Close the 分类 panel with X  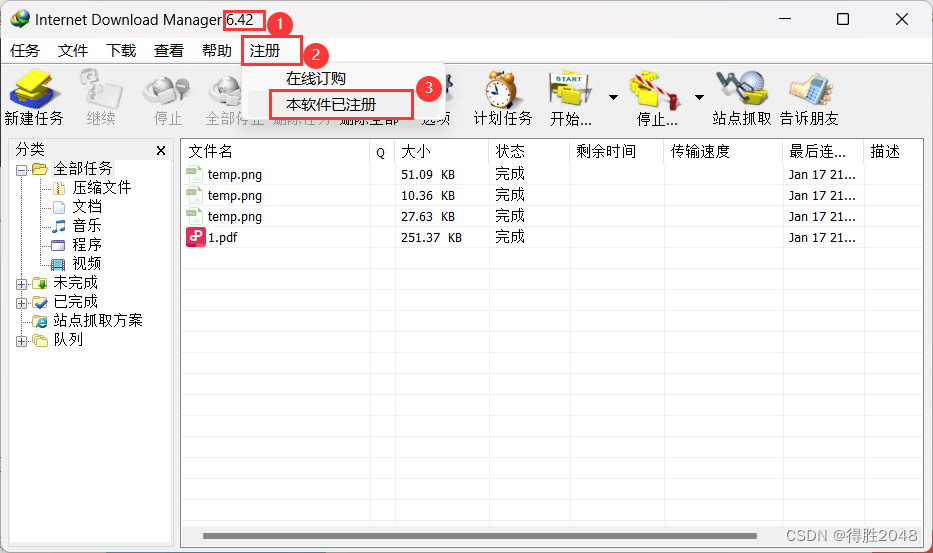tap(161, 151)
